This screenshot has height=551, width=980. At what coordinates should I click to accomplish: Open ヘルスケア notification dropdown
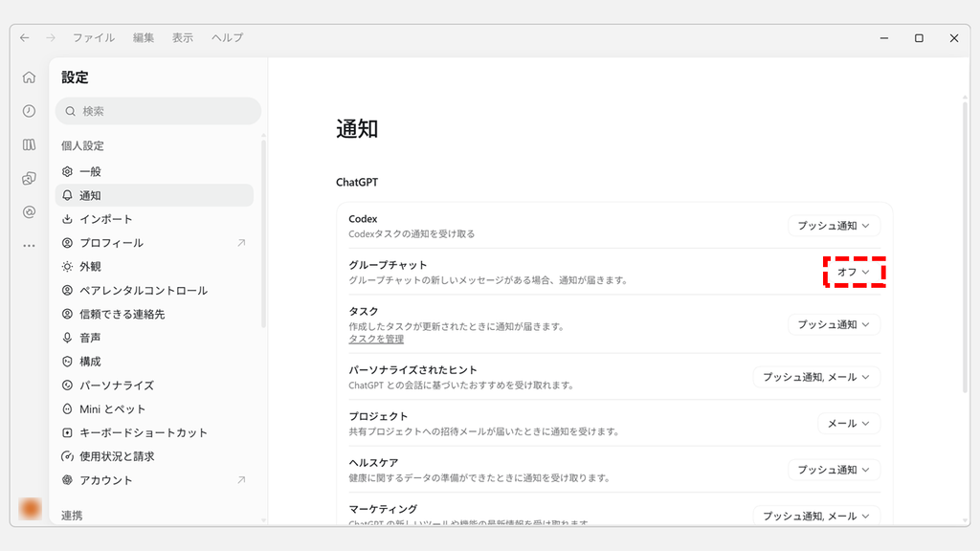pyautogui.click(x=834, y=470)
